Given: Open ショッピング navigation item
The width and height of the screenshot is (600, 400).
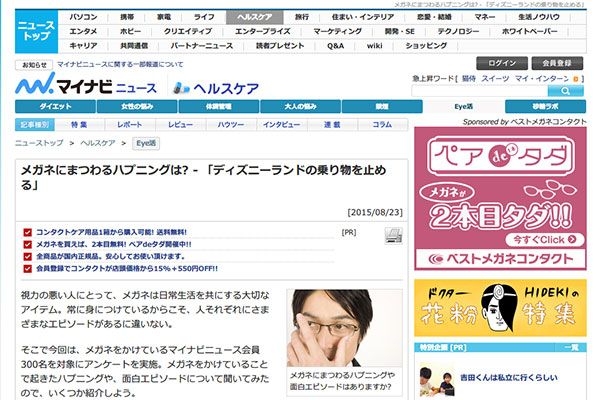Looking at the screenshot, I should (x=426, y=46).
